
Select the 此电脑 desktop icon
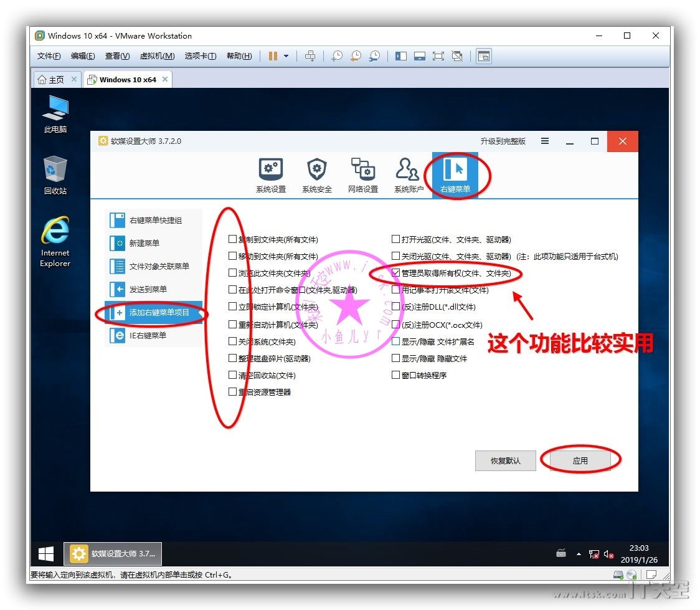tap(55, 115)
